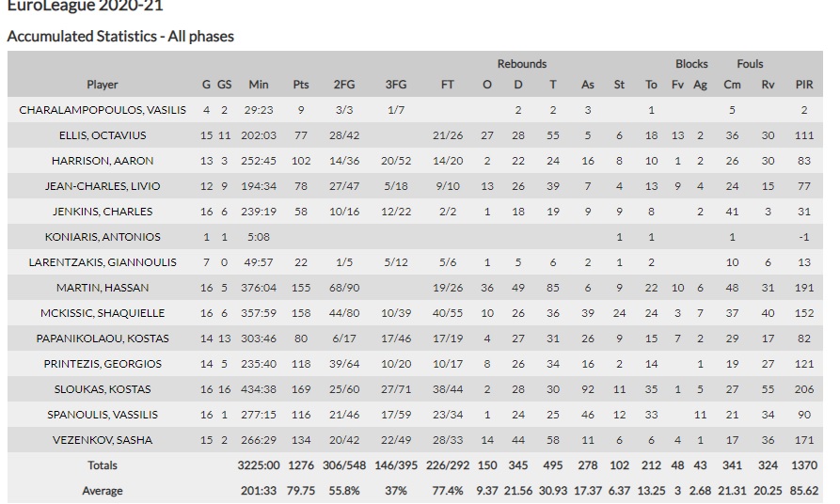Open player SLOUKAS, KOSTAS
840x504 pixels.
coord(103,389)
